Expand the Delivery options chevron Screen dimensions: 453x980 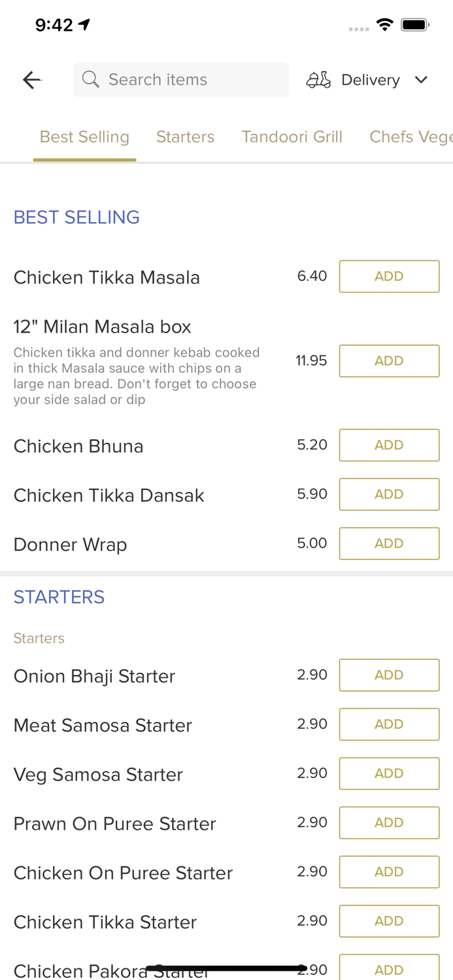point(421,79)
